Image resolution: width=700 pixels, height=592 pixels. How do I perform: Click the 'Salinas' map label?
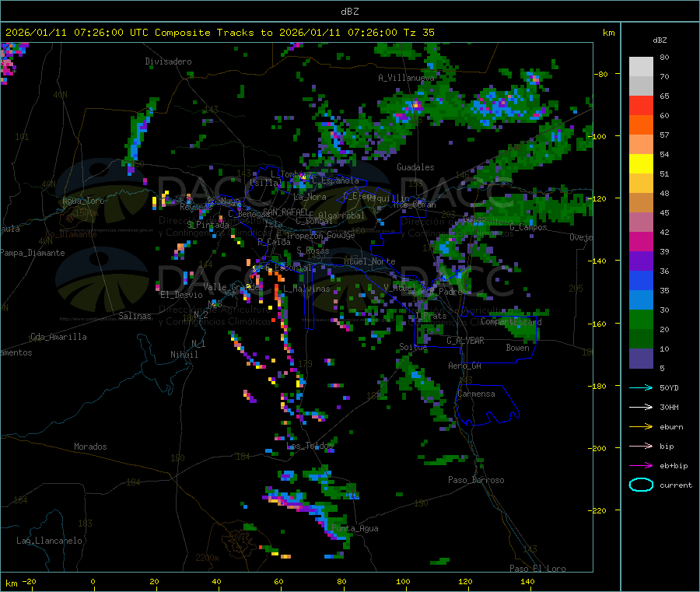(135, 316)
